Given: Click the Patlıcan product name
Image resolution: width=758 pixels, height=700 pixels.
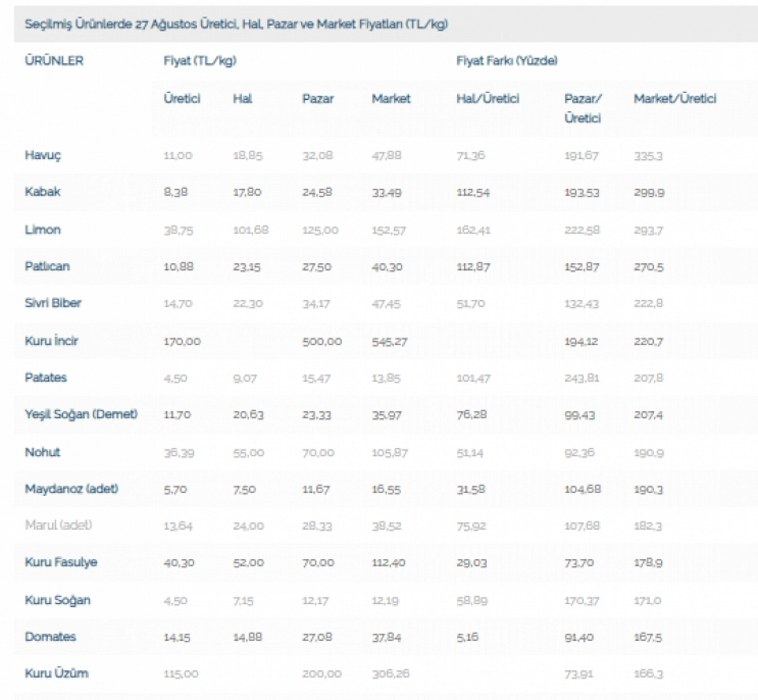Looking at the screenshot, I should (x=47, y=266).
